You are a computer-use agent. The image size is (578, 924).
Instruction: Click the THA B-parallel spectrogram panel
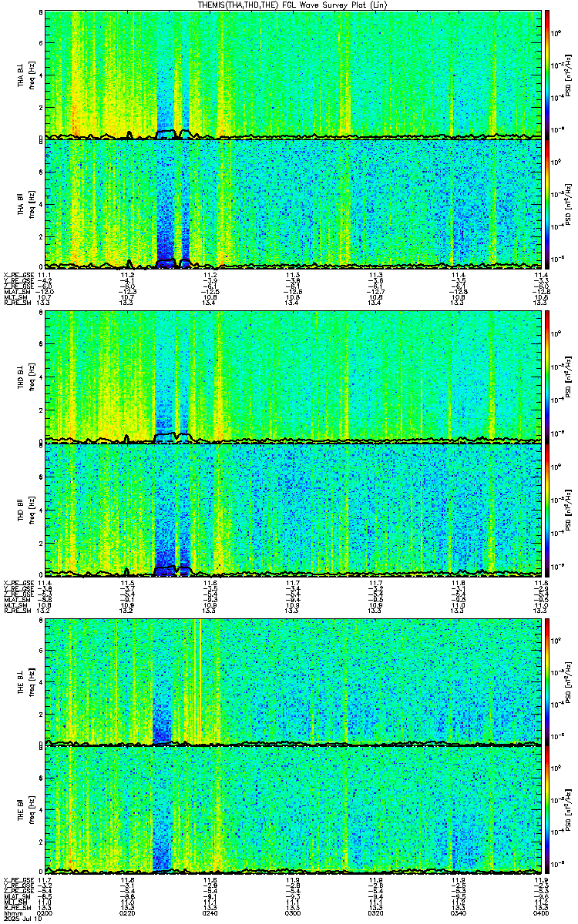[x=293, y=203]
